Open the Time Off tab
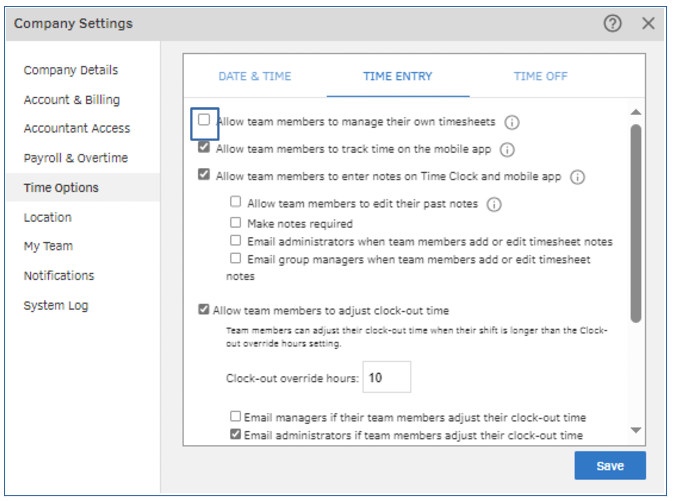This screenshot has width=673, height=501. (540, 76)
